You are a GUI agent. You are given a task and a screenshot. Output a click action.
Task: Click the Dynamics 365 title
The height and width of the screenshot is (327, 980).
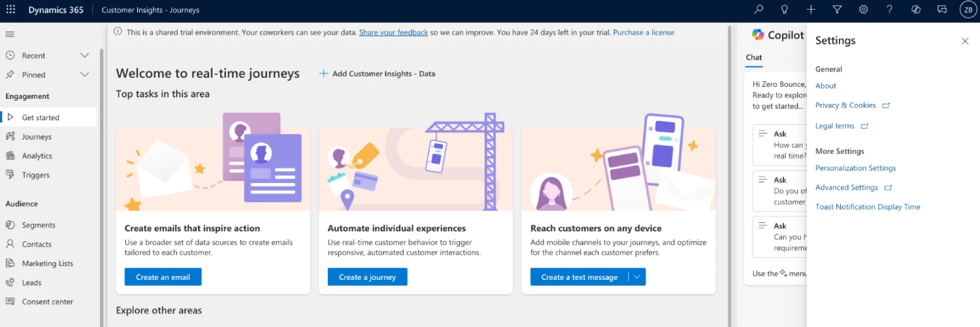coord(56,10)
